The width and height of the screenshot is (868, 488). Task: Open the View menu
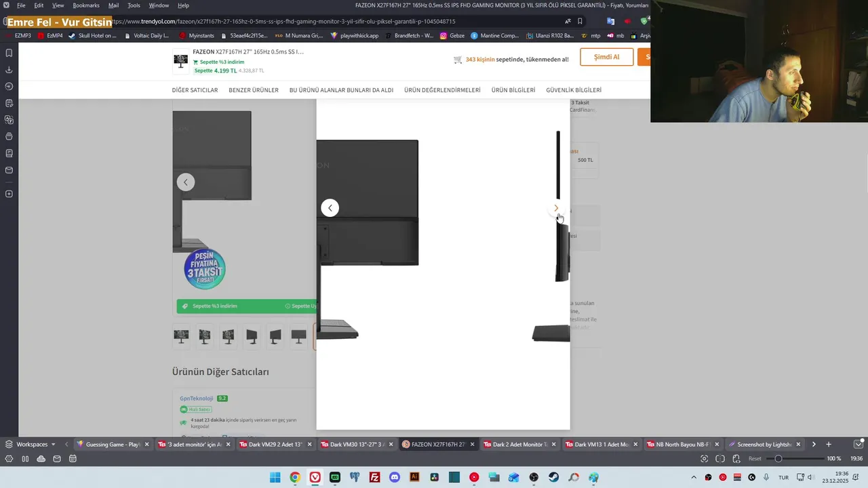(58, 5)
